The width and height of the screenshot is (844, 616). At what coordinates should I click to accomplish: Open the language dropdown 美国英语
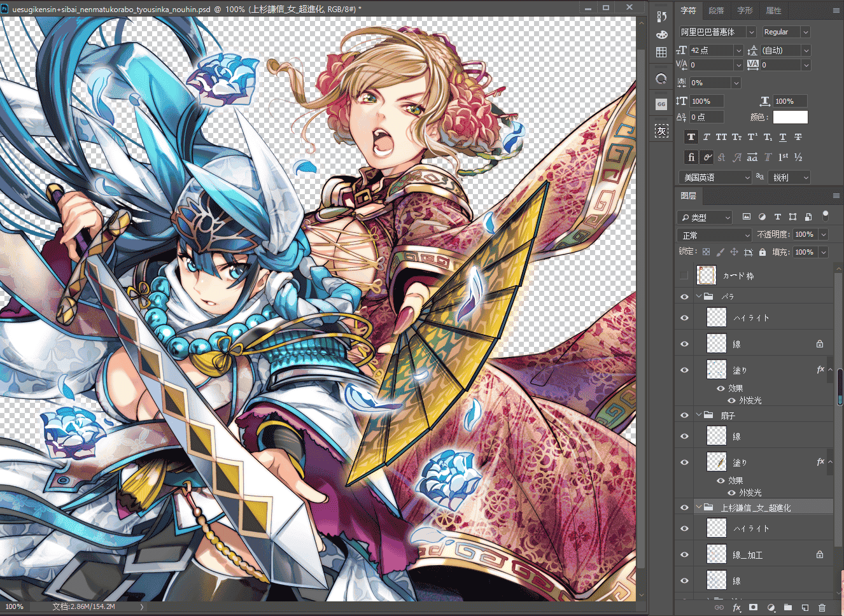(715, 178)
